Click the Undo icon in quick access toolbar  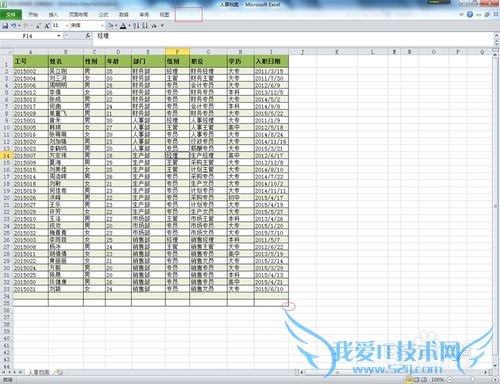coord(13,26)
